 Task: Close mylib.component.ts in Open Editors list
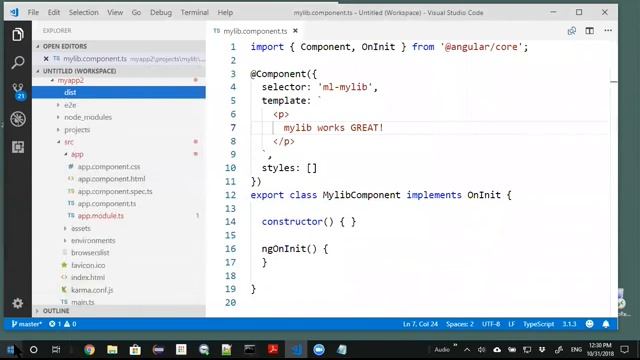click(46, 59)
